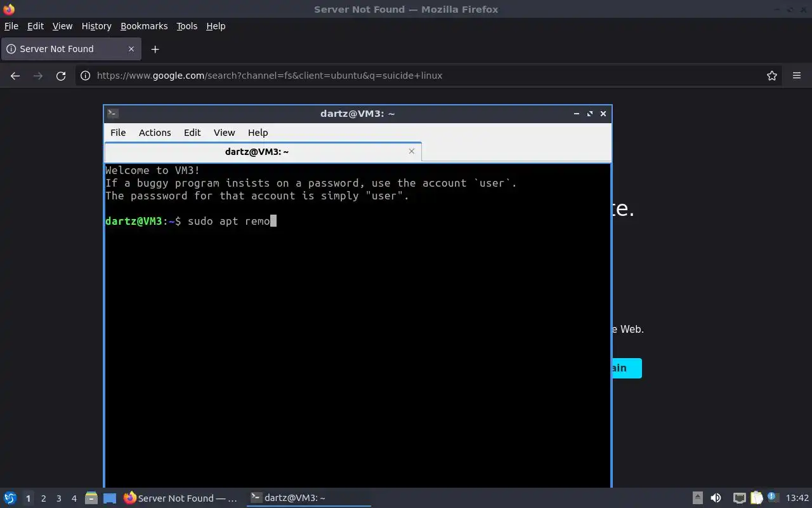Click the update notification icon in the tray
812x508 pixels.
coord(773,498)
